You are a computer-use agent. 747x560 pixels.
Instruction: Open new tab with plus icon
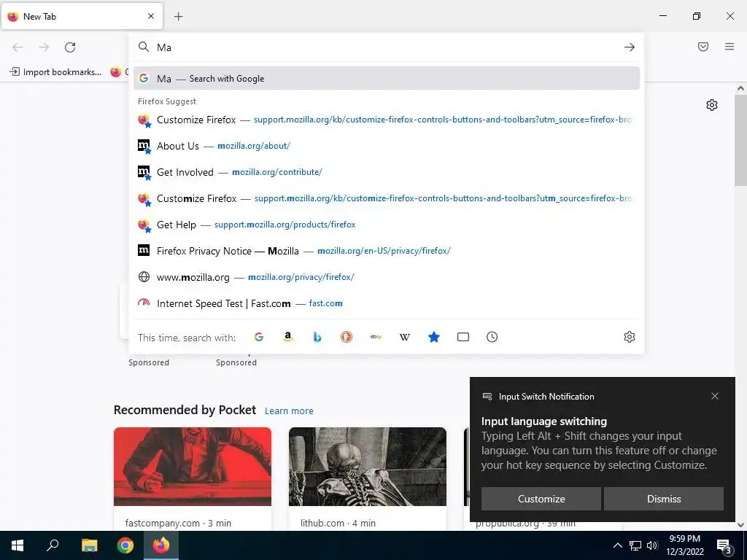(178, 17)
